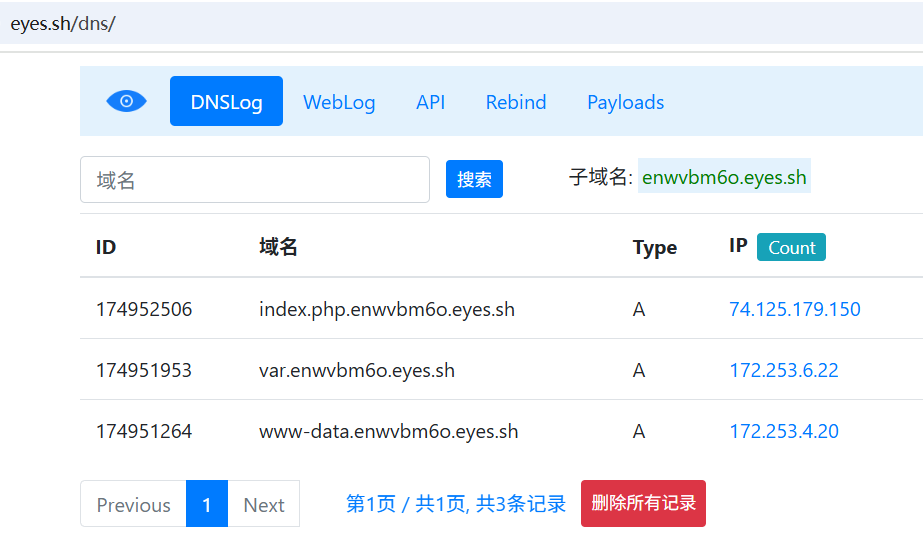The width and height of the screenshot is (923, 535).
Task: Select the index.php.enwvbm6o.eyes.sh domain entry
Action: point(386,309)
